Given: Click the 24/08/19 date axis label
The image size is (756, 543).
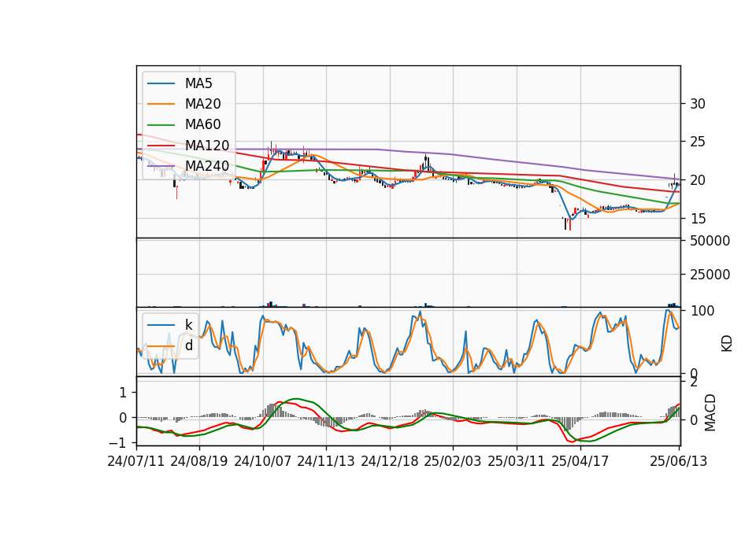Looking at the screenshot, I should click(199, 461).
